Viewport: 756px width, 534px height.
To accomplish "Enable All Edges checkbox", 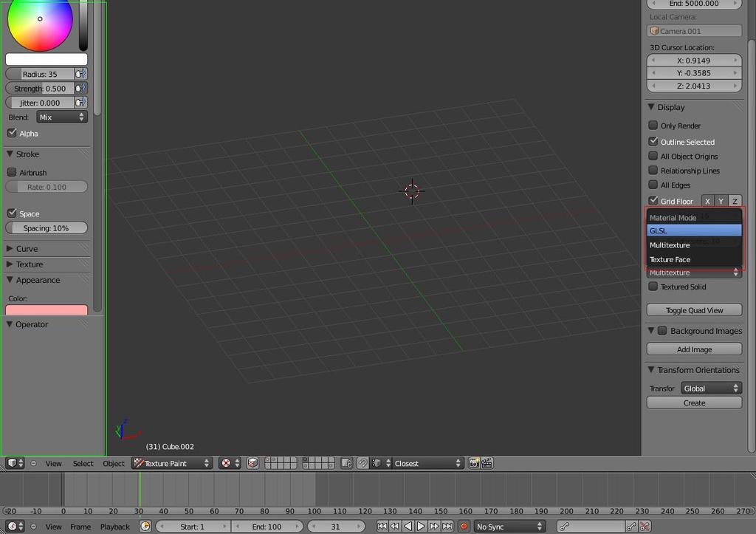I will click(653, 185).
